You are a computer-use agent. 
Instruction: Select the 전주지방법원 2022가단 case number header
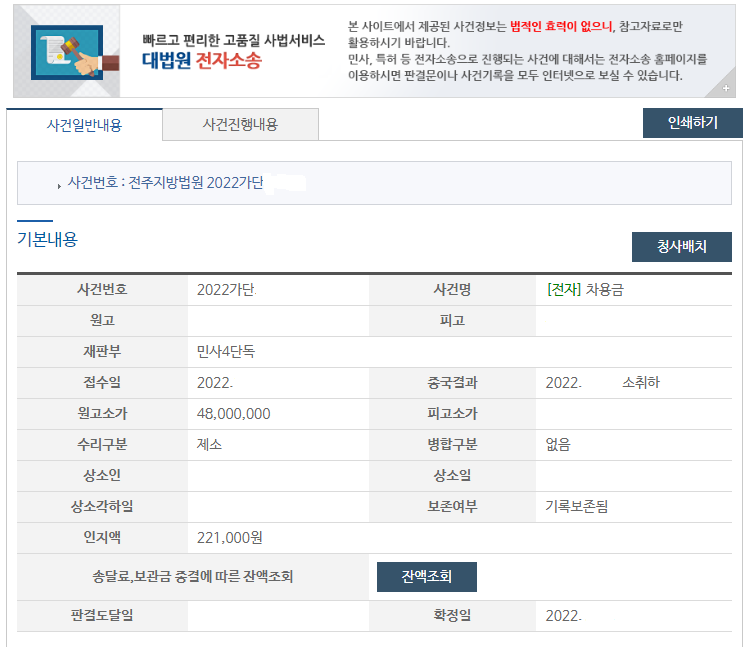tap(165, 184)
